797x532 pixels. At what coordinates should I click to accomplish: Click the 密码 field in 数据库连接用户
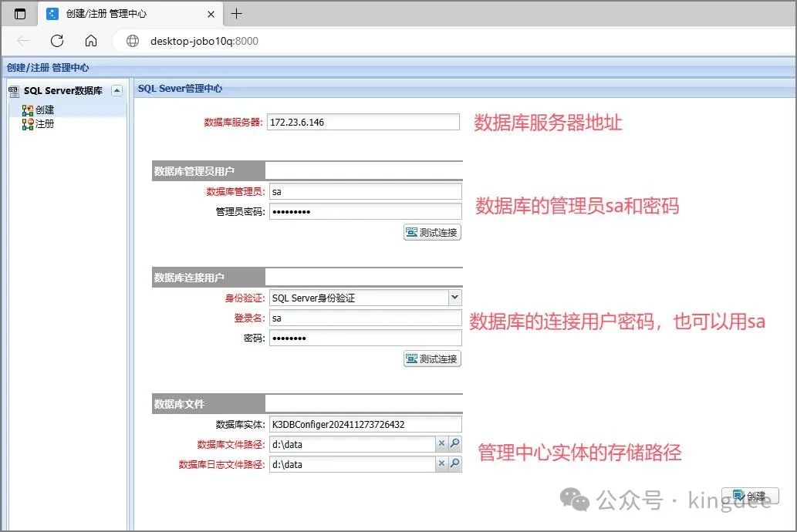click(366, 338)
